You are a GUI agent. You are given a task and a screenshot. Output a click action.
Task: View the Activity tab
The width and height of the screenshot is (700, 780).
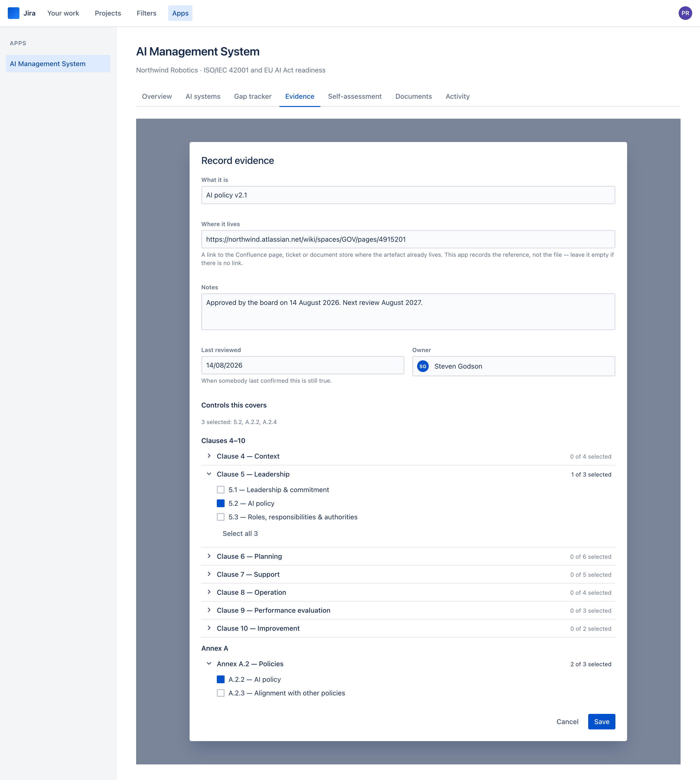[457, 96]
